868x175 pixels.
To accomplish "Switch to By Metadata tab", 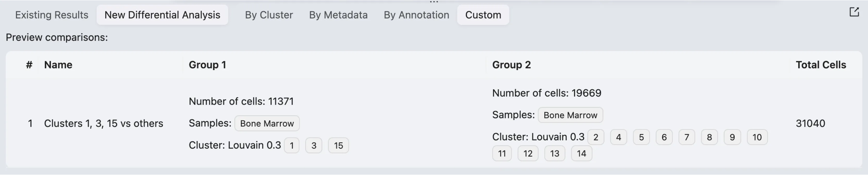I will click(338, 15).
